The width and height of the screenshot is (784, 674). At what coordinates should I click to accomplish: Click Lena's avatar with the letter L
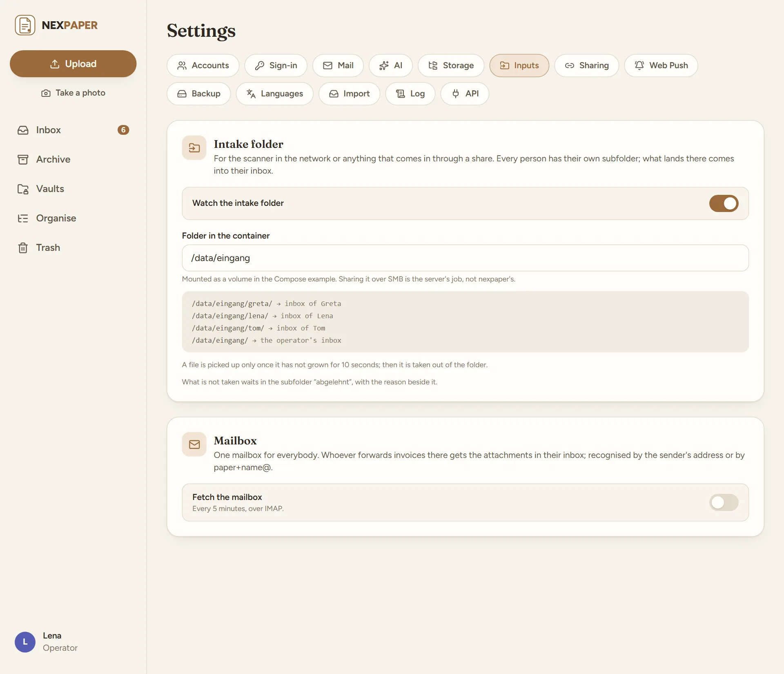tap(25, 642)
